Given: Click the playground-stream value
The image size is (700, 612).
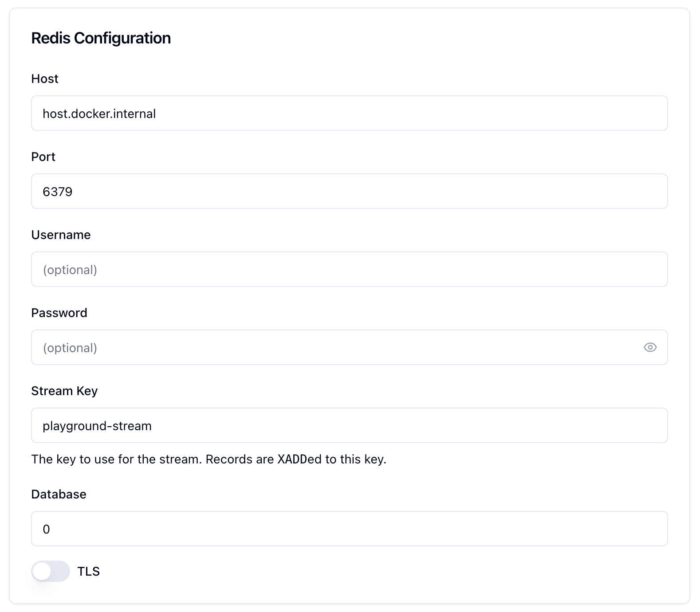Looking at the screenshot, I should 97,425.
